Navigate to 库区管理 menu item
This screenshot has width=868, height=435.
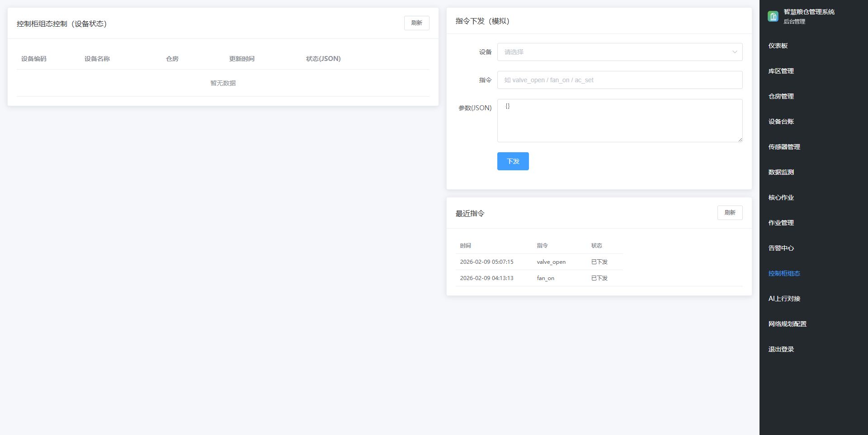click(781, 71)
